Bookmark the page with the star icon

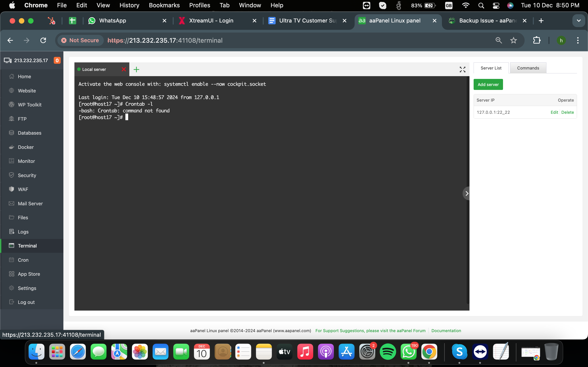click(x=513, y=40)
